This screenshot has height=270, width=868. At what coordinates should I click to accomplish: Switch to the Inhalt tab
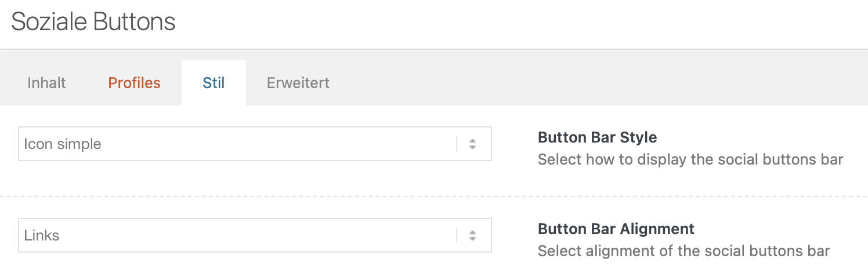pos(46,83)
